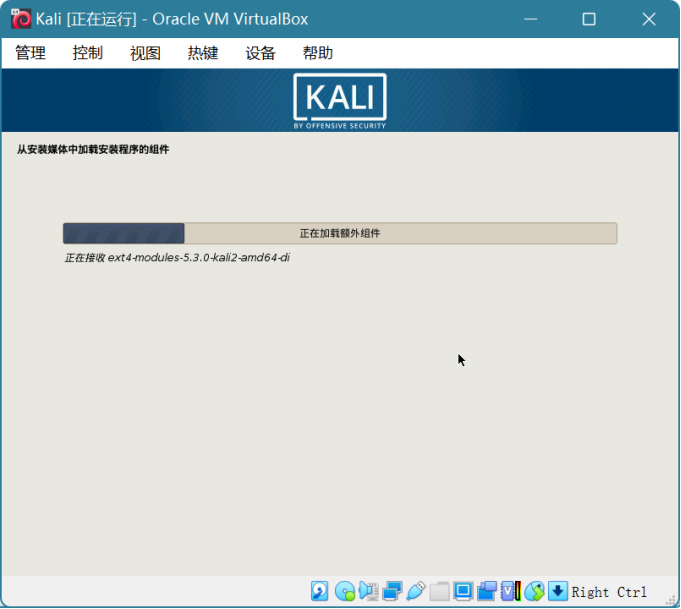Image resolution: width=681 pixels, height=609 pixels.
Task: Click the optical drive status icon
Action: (345, 591)
